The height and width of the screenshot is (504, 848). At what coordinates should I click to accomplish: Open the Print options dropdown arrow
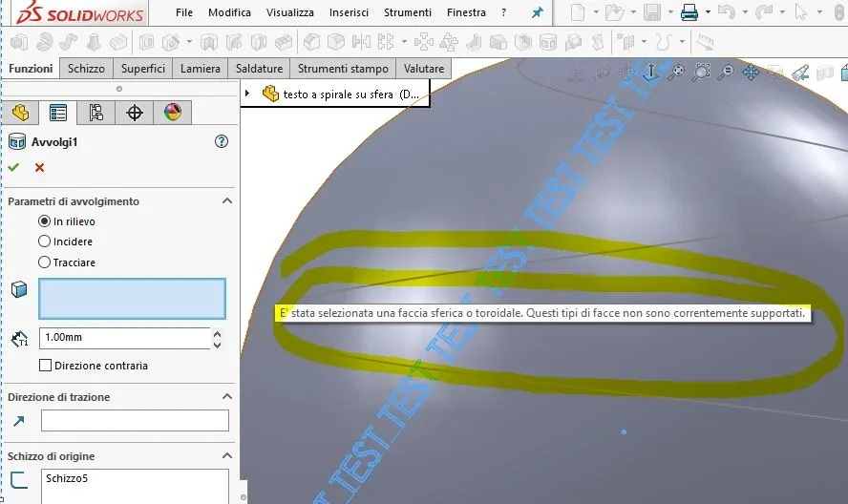coord(708,11)
